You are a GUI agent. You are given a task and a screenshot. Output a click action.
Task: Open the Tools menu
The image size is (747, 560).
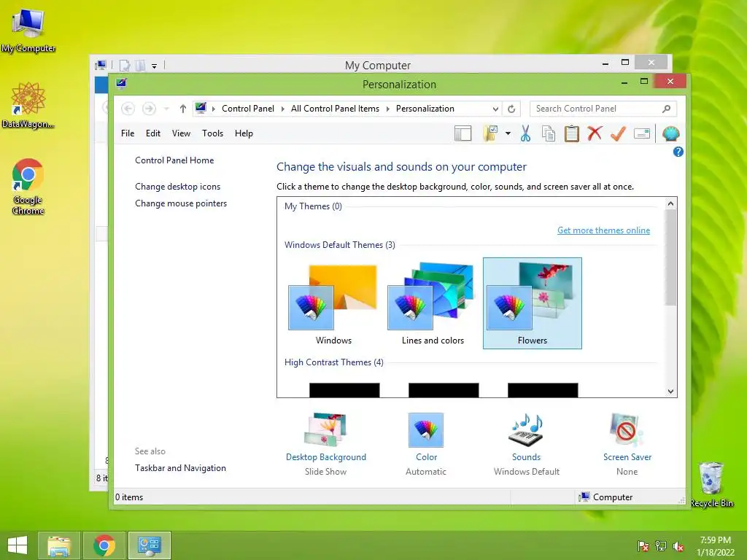pos(212,133)
